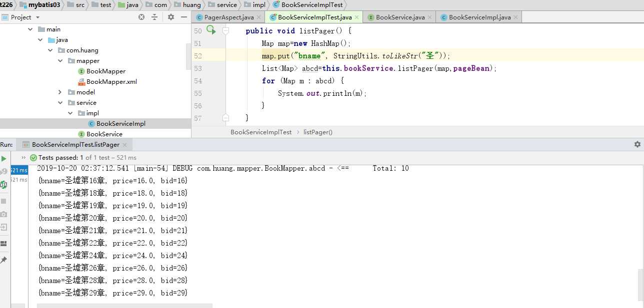
Task: Click src breadcrumb in navigation bar
Action: (76, 5)
